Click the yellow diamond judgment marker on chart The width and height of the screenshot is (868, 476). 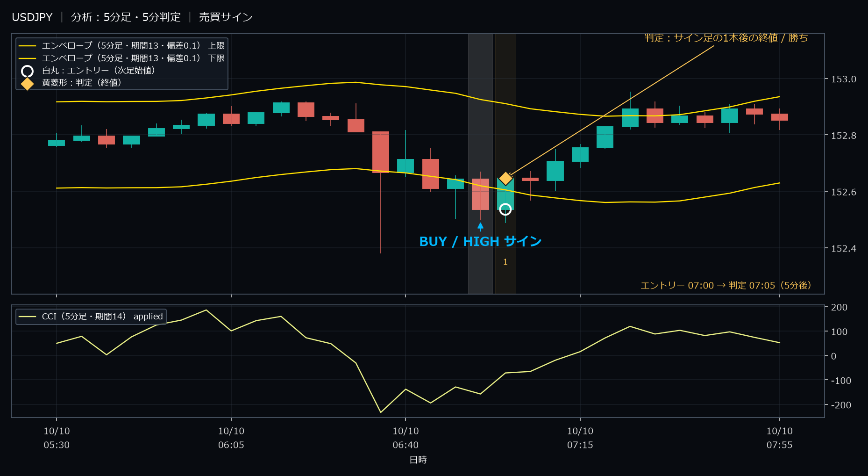click(x=505, y=179)
